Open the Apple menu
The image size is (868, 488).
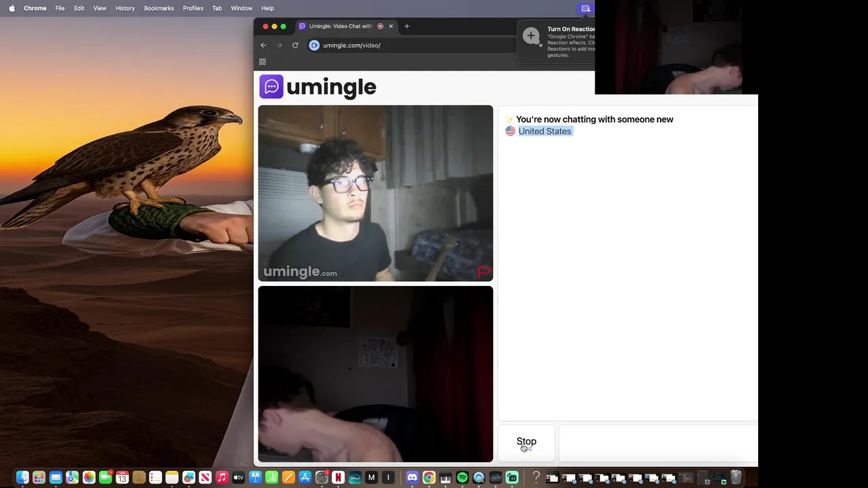(x=12, y=8)
